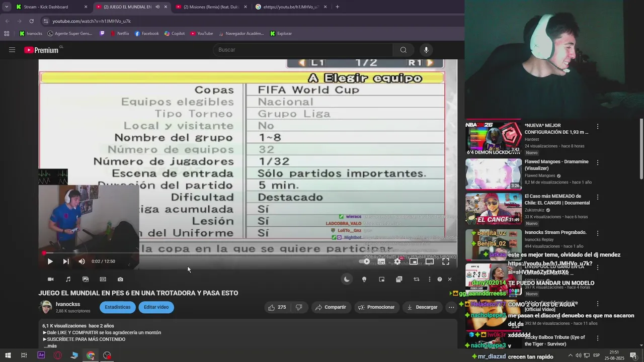This screenshot has width=644, height=362.
Task: Open Estadísticas for the video
Action: pyautogui.click(x=117, y=307)
